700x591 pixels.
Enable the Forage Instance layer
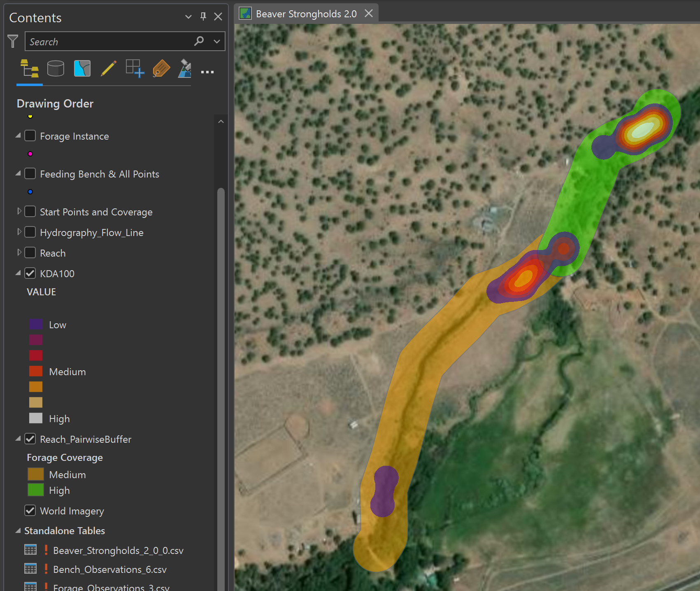pyautogui.click(x=30, y=136)
